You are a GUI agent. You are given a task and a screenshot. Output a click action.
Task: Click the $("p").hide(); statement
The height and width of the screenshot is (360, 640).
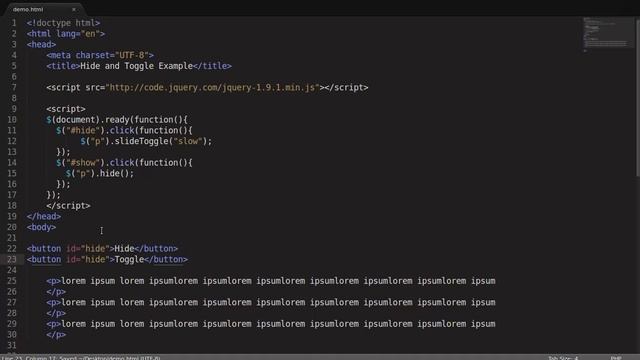[100, 173]
